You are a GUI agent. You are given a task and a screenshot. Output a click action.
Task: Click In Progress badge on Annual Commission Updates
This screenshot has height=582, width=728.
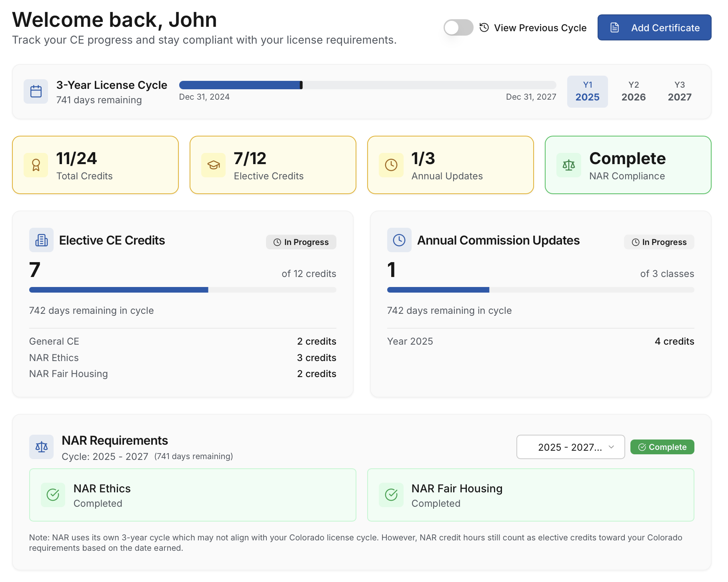pyautogui.click(x=659, y=242)
